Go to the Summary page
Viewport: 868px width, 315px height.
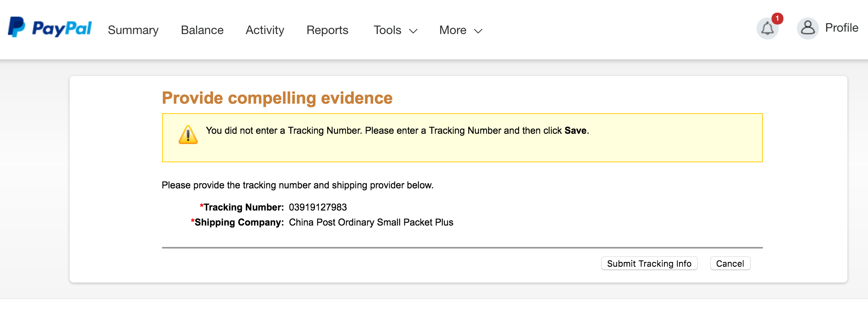133,30
